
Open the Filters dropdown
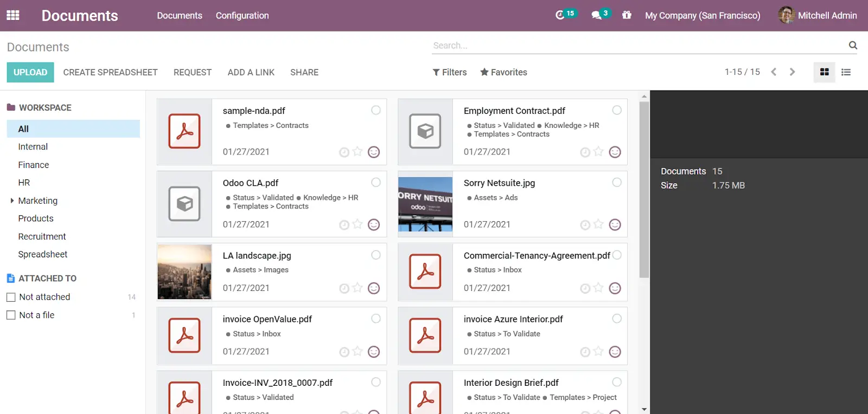[x=450, y=72]
